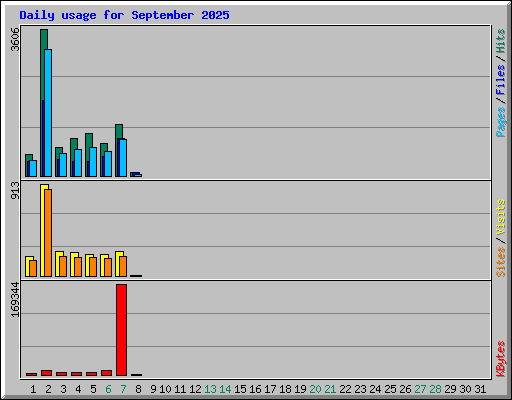Click green weekend day label 21
The height and width of the screenshot is (400, 512).
(330, 389)
